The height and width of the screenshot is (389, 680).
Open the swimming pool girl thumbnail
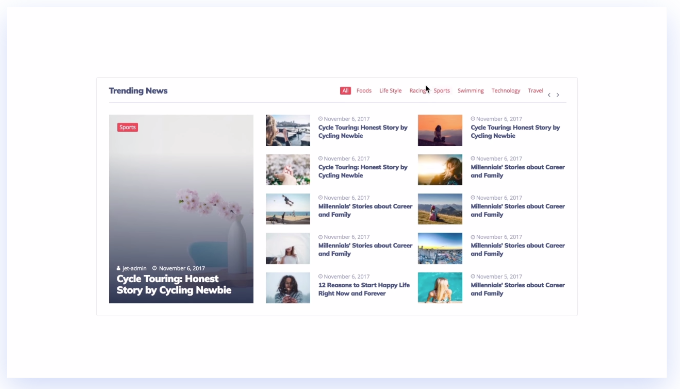click(440, 288)
